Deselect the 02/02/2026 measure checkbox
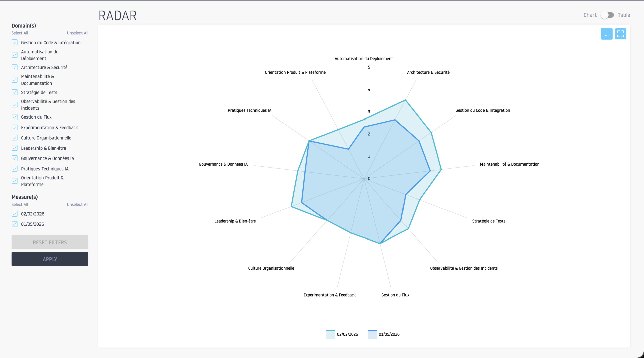 [x=15, y=214]
